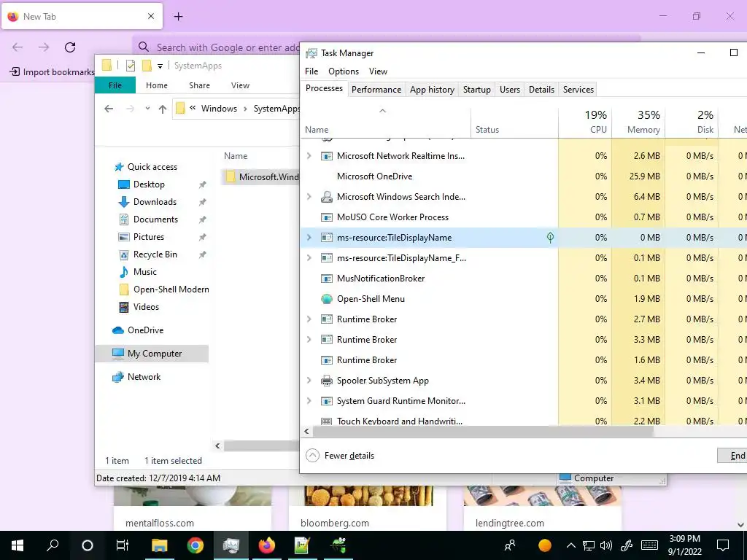
Task: Select Windows in the Explorer address breadcrumb
Action: [x=219, y=109]
